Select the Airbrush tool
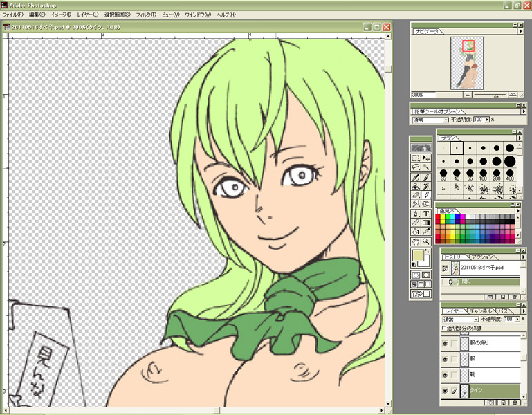 [x=416, y=178]
